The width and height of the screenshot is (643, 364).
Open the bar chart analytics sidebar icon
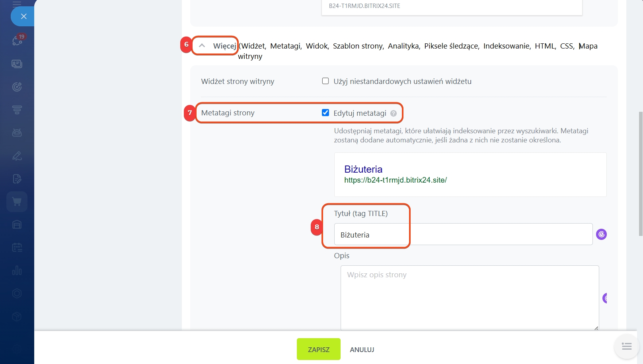click(17, 271)
